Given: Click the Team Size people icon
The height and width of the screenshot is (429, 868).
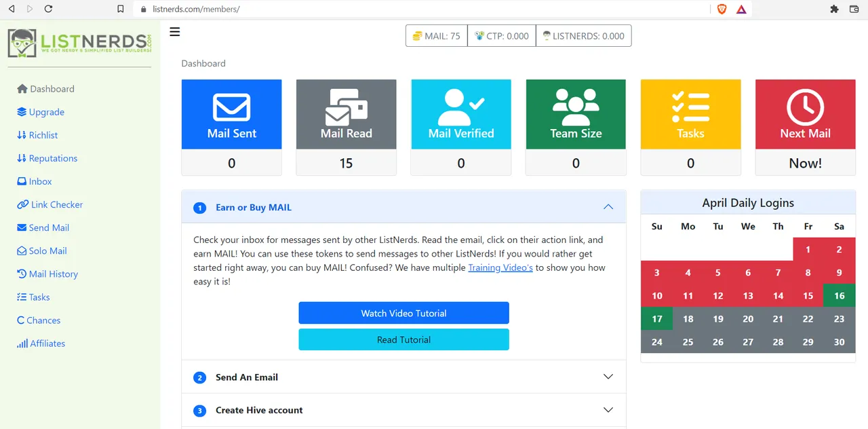Looking at the screenshot, I should coord(576,107).
